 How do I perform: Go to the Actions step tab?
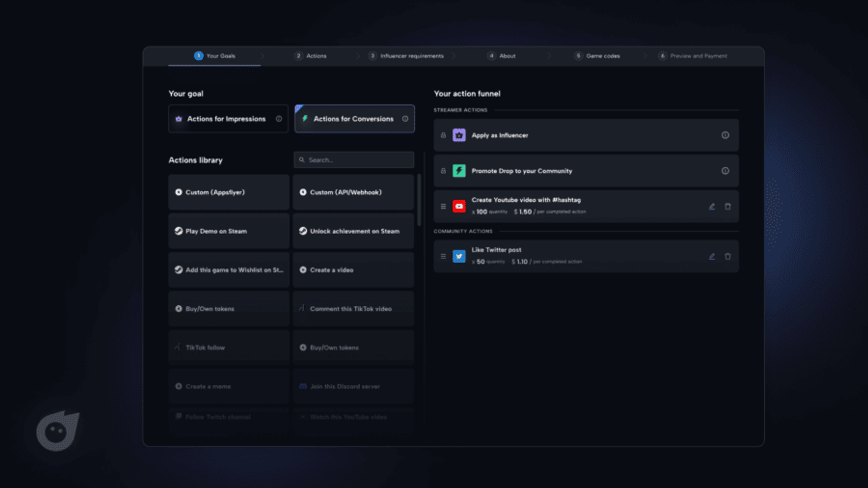[x=311, y=56]
